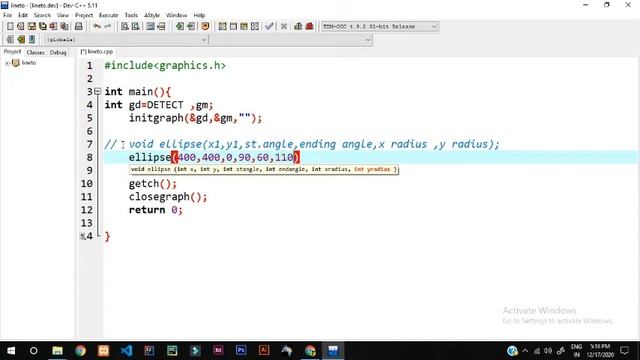Viewport: 640px width, 360px height.
Task: Open the Execute menu
Action: 109,15
